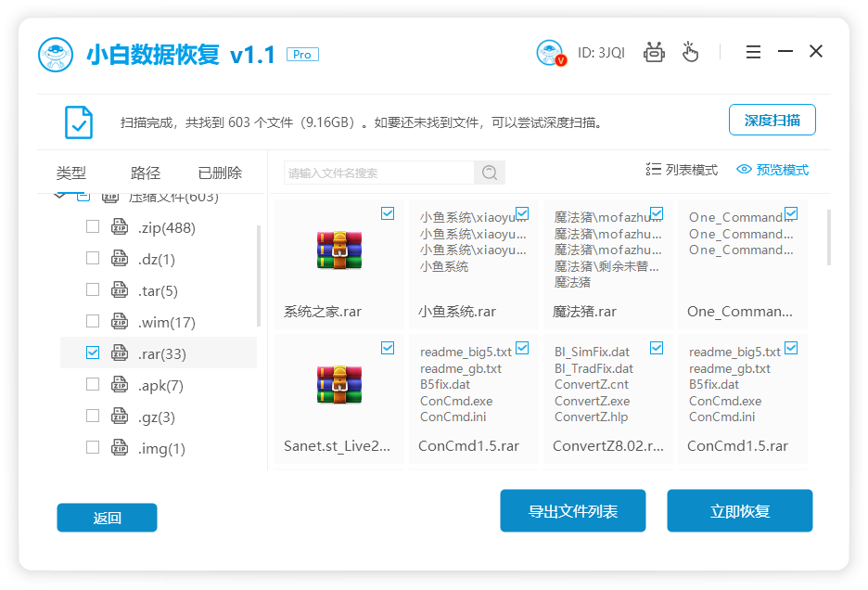
Task: Select the .apk(7) tree item
Action: tap(159, 384)
